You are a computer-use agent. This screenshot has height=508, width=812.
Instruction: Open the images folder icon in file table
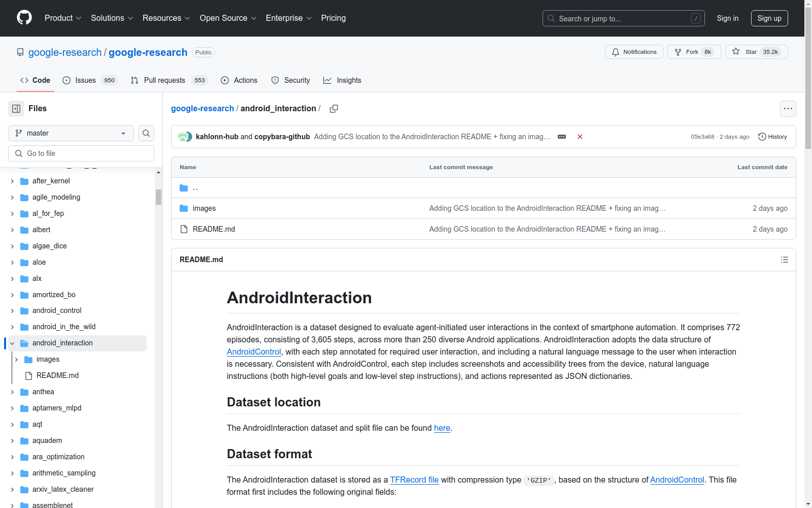(x=184, y=208)
